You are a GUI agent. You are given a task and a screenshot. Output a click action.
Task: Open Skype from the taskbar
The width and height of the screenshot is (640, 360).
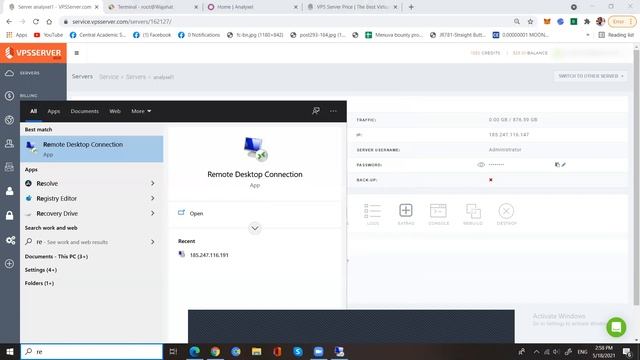point(298,351)
